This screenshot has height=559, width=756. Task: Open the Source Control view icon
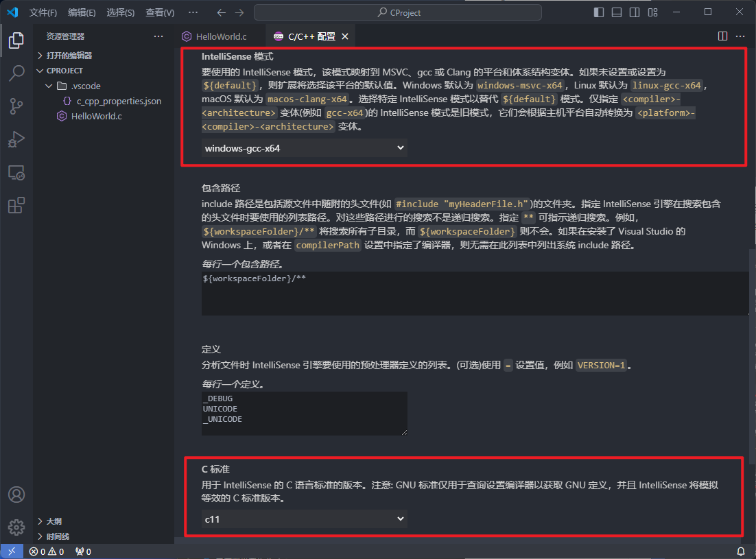tap(16, 106)
